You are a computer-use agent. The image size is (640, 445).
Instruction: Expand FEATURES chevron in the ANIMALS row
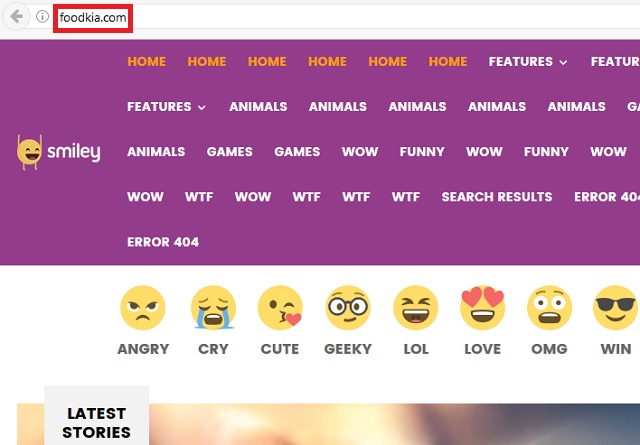point(202,108)
